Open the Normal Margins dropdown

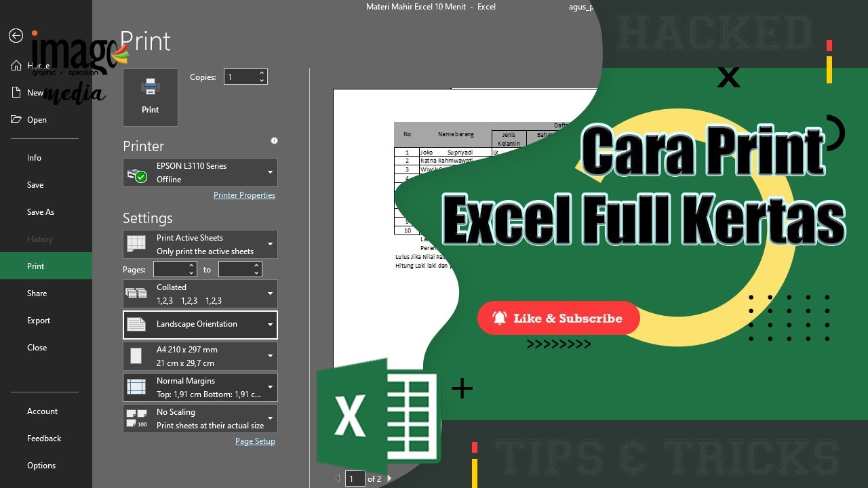[x=200, y=388]
